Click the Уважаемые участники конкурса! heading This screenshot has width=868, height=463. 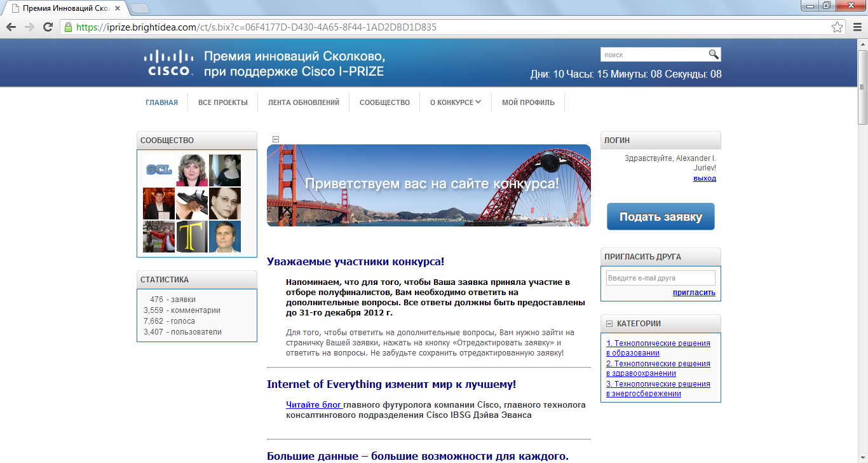click(x=355, y=261)
